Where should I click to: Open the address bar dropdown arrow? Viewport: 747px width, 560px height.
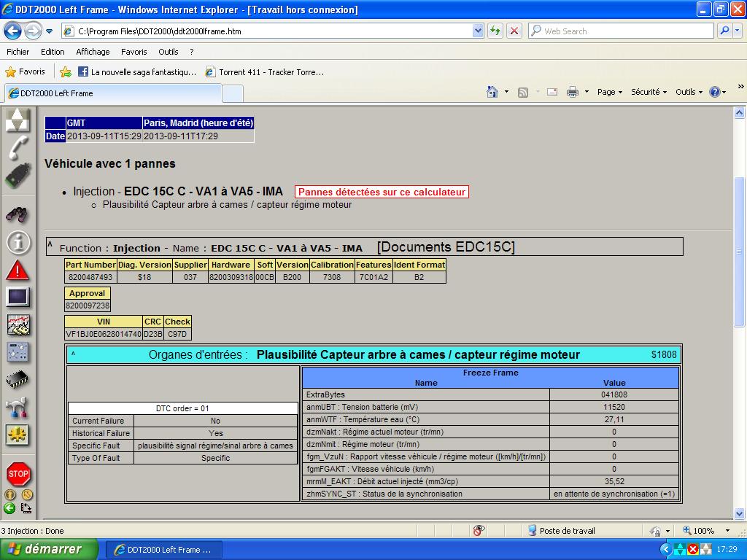click(x=478, y=31)
